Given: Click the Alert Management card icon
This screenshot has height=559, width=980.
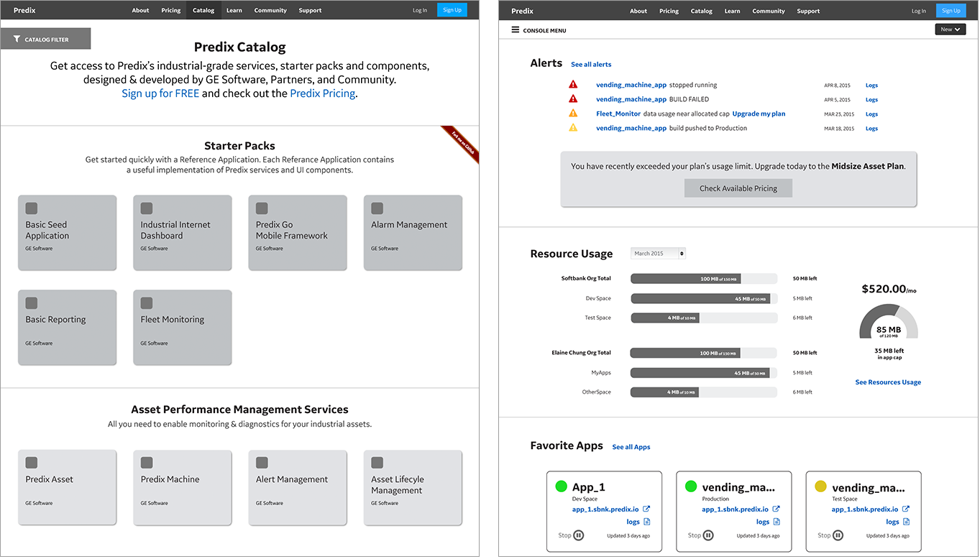Looking at the screenshot, I should pyautogui.click(x=262, y=463).
